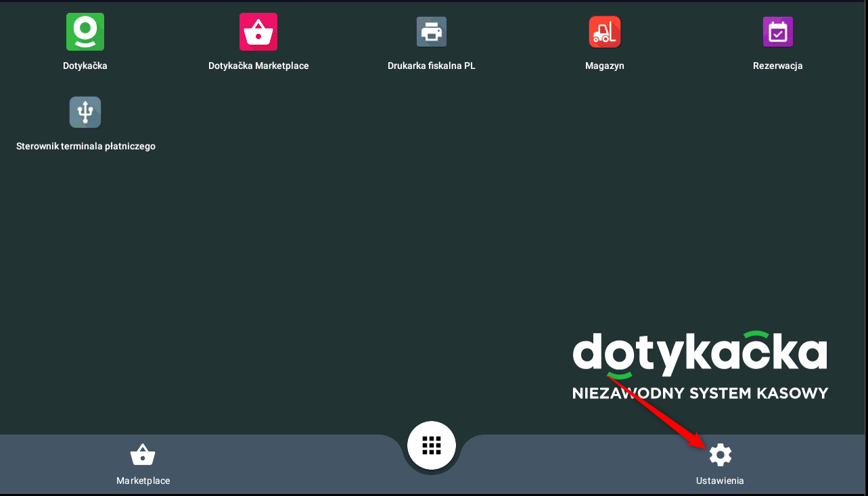Launch the purple Rezerwacja calendar icon
Image resolution: width=868 pixels, height=496 pixels.
777,32
